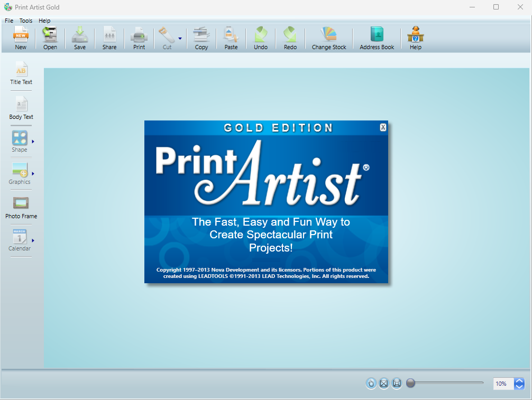Redo the last undone action
Screen dimensions: 532x400
(x=290, y=38)
